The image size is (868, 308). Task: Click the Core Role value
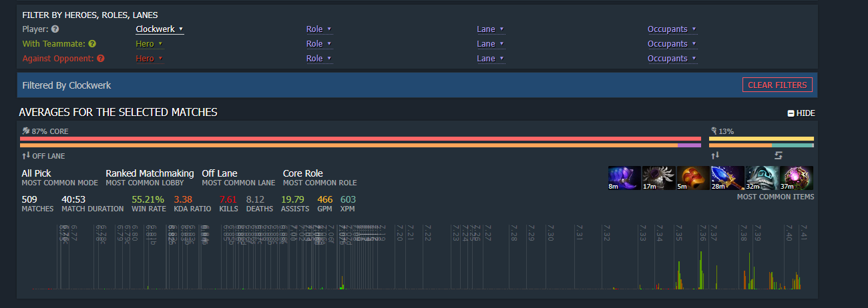[303, 173]
